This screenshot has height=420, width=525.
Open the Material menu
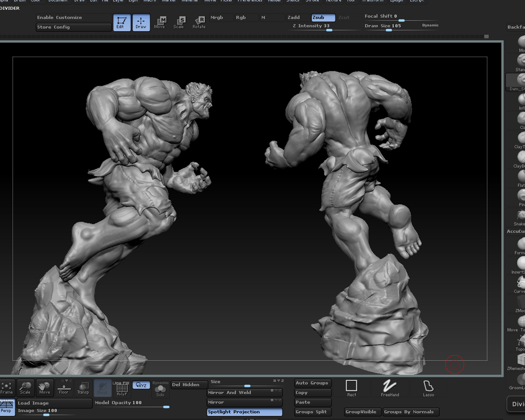[x=190, y=1]
